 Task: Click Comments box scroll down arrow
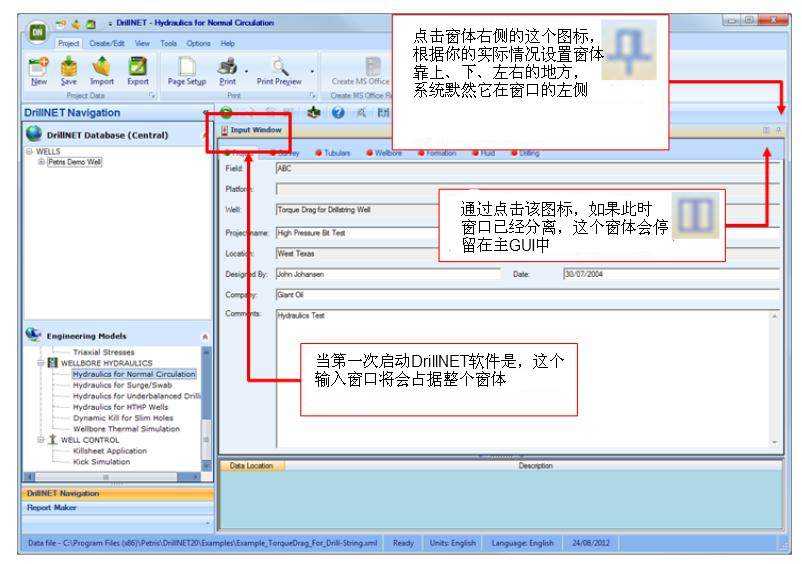tap(775, 442)
